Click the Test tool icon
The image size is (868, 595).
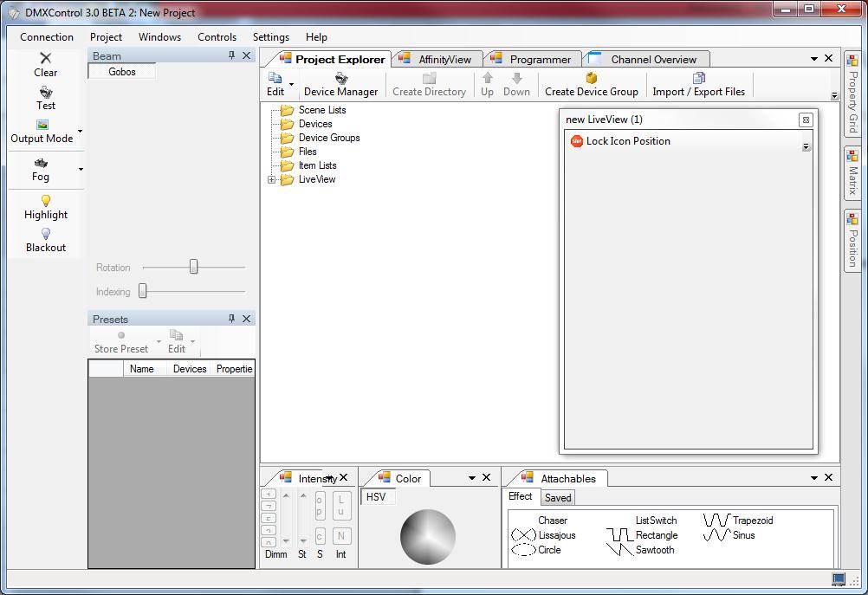click(46, 92)
